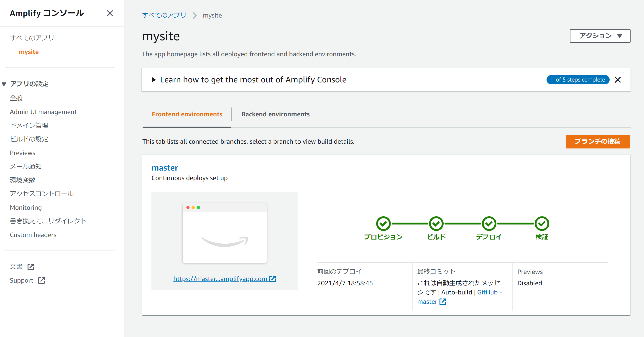This screenshot has width=644, height=337.
Task: Collapse the アプリの設定 section
Action: pyautogui.click(x=4, y=84)
